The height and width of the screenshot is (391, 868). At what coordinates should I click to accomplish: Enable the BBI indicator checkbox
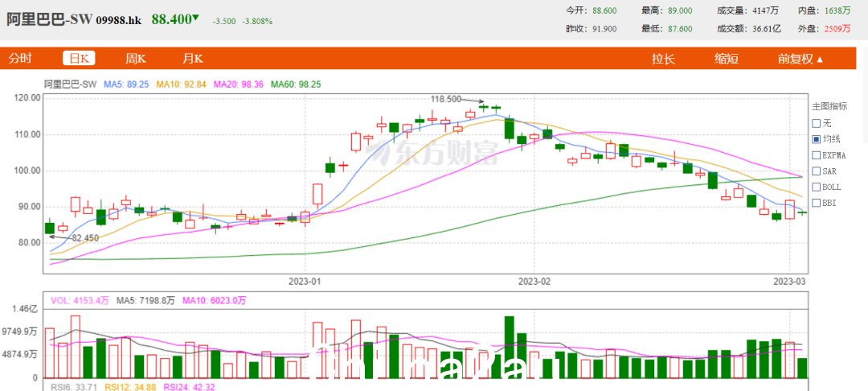pyautogui.click(x=816, y=204)
